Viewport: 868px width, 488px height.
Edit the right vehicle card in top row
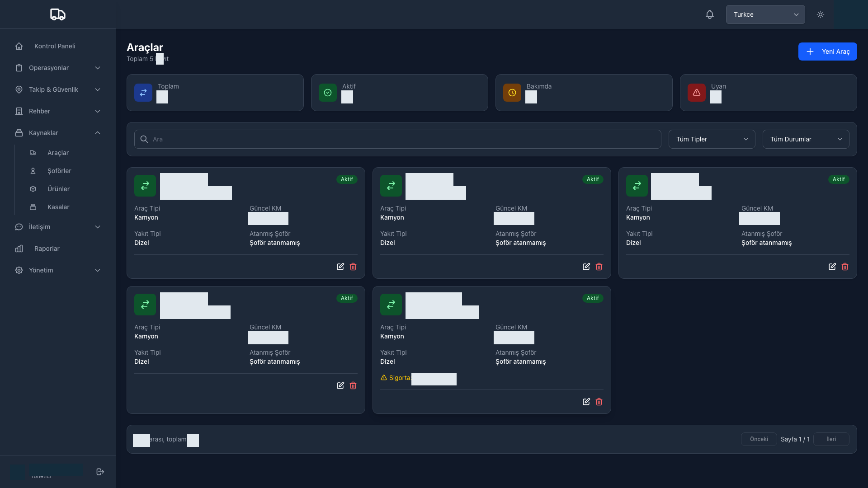832,267
